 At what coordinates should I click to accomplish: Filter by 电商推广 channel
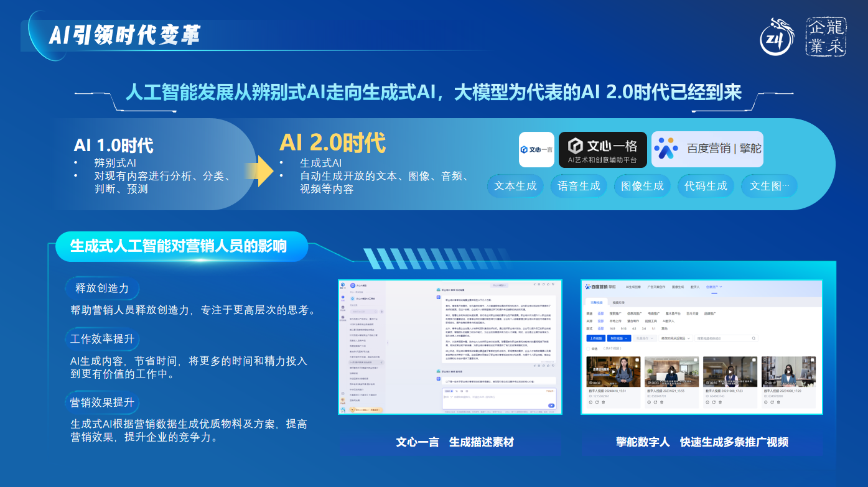click(654, 313)
